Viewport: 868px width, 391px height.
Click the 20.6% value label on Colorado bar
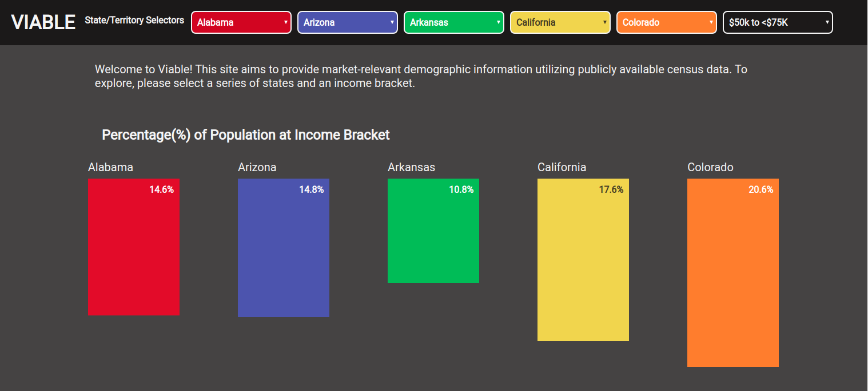pos(761,189)
